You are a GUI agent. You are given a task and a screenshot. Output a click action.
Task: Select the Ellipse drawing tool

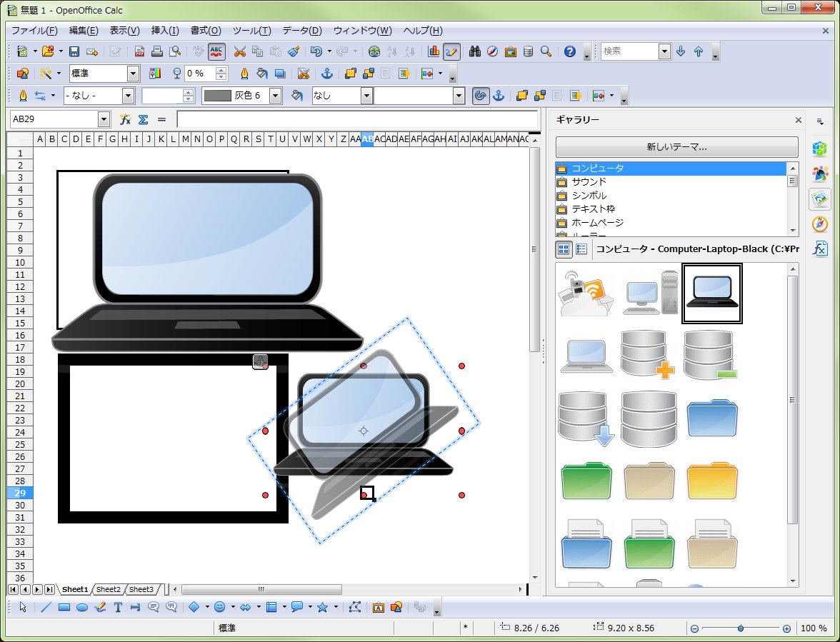tap(82, 607)
